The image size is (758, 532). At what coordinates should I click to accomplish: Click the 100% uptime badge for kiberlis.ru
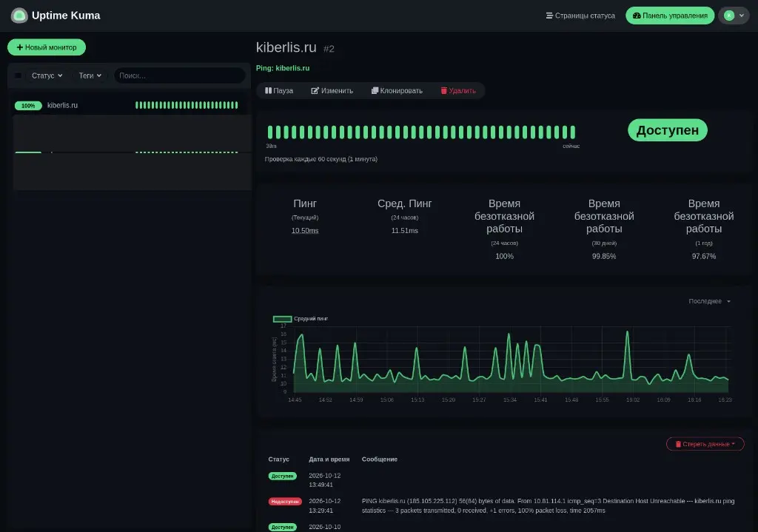coord(28,105)
